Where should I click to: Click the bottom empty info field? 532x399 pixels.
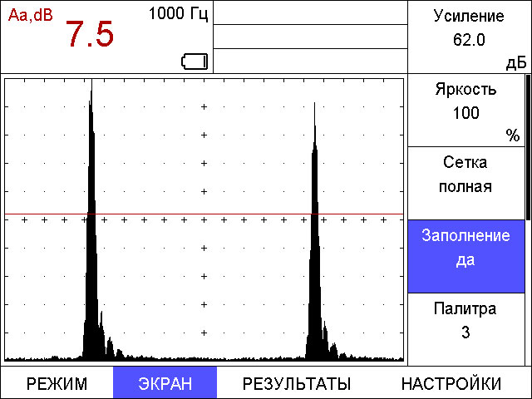tap(310, 61)
